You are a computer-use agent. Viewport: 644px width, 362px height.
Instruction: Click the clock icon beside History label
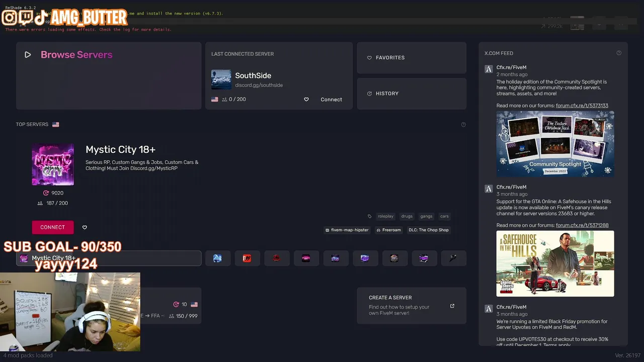(x=369, y=94)
